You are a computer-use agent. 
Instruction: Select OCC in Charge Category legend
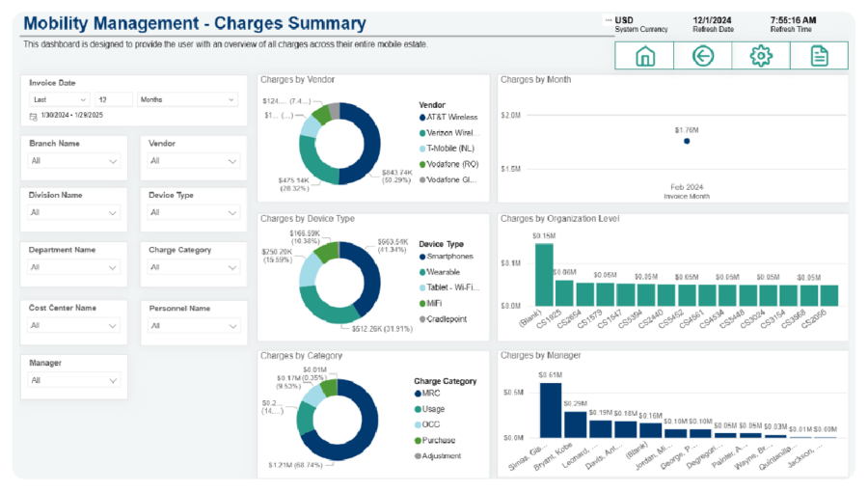pos(427,424)
